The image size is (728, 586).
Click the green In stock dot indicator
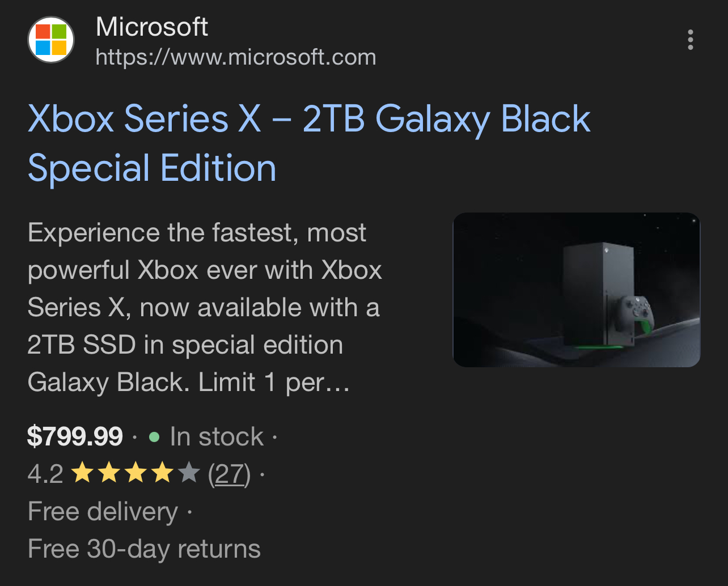[x=153, y=436]
